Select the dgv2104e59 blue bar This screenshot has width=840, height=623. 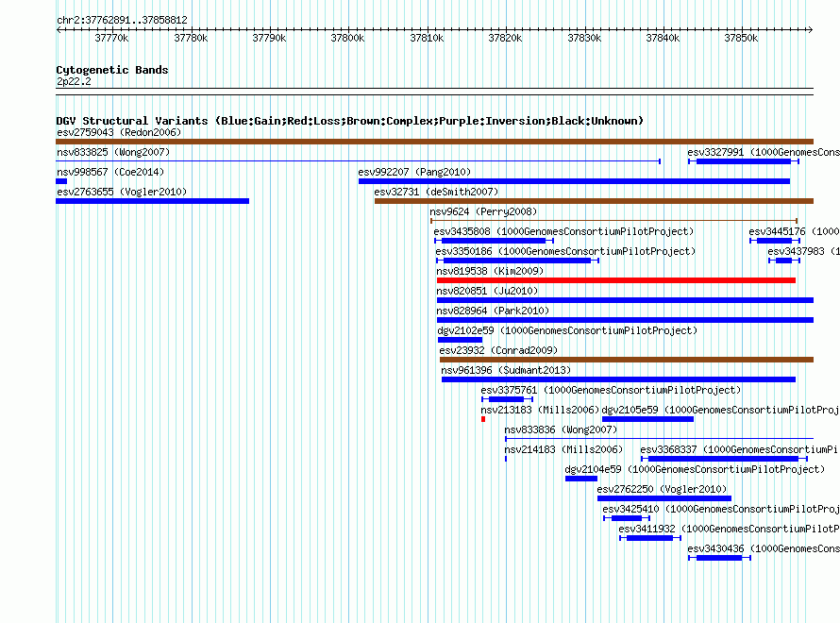(581, 479)
